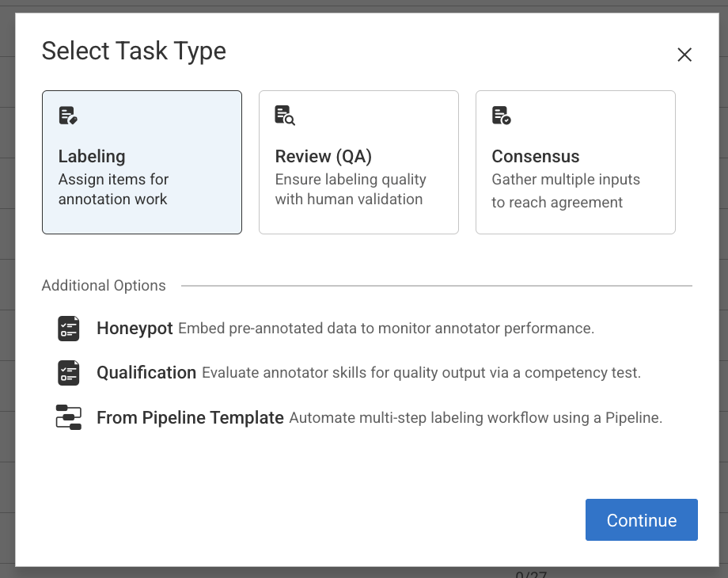
Task: Click Honeypot description about pre-annotated data
Action: (x=386, y=329)
